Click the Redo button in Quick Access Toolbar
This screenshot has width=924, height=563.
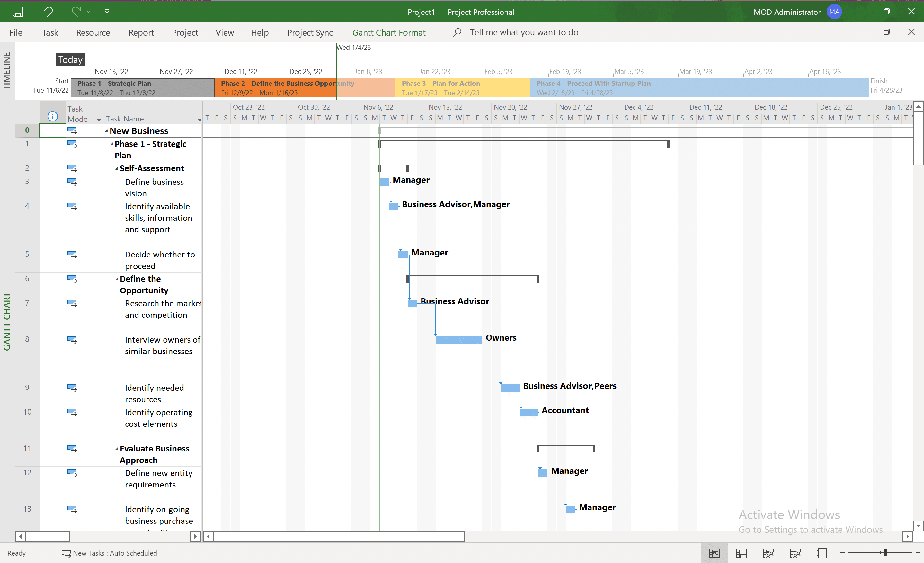coord(76,12)
